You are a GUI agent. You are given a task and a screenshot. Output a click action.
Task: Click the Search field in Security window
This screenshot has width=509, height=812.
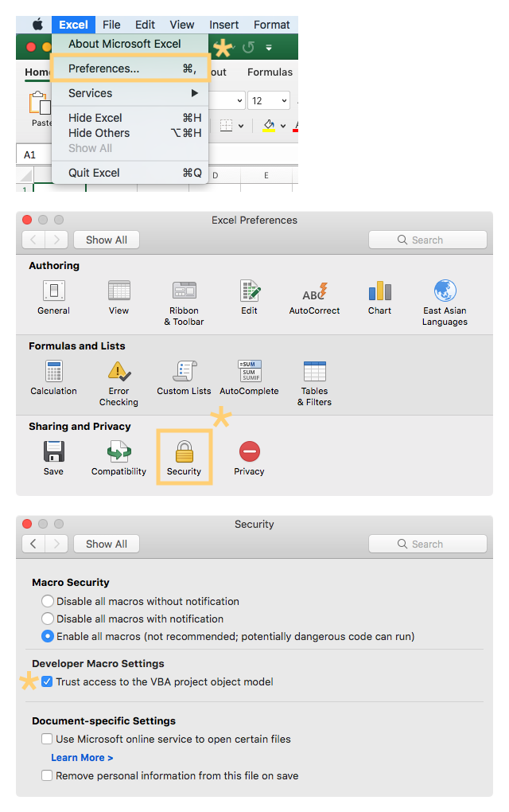coord(428,544)
